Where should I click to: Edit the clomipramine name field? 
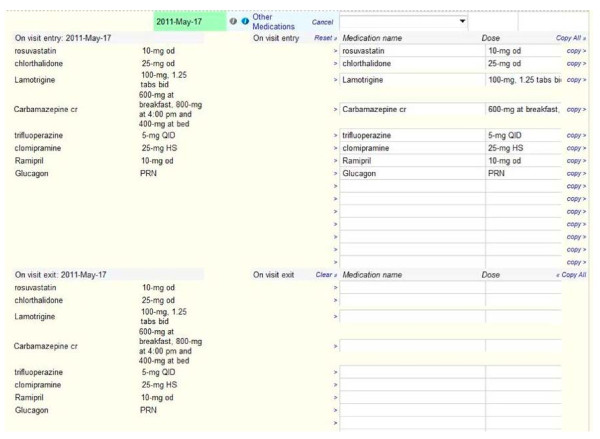(412, 148)
